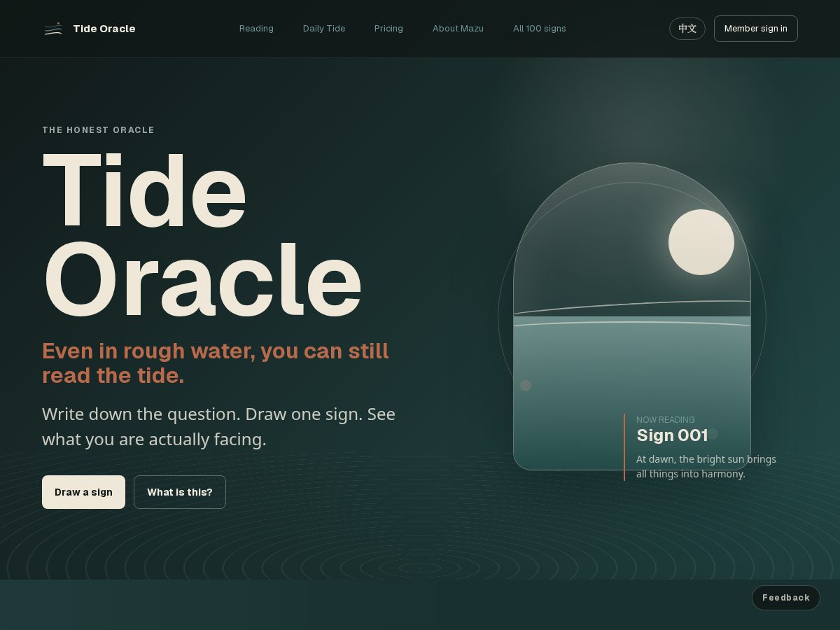Click the Draw a sign button
The height and width of the screenshot is (630, 840).
[83, 492]
